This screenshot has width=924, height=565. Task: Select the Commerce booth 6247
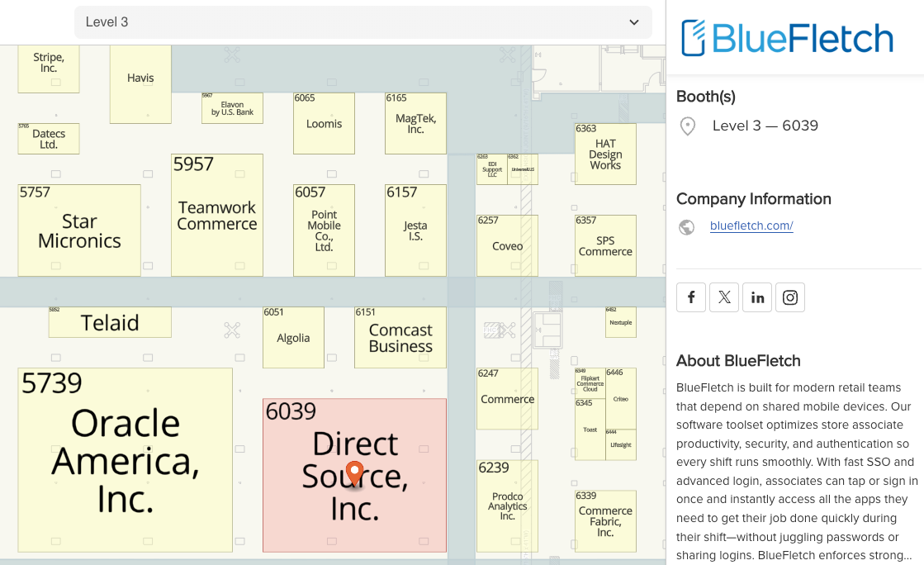[507, 399]
